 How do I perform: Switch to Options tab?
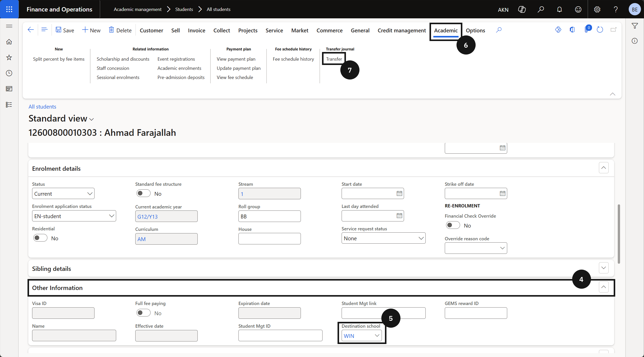475,30
